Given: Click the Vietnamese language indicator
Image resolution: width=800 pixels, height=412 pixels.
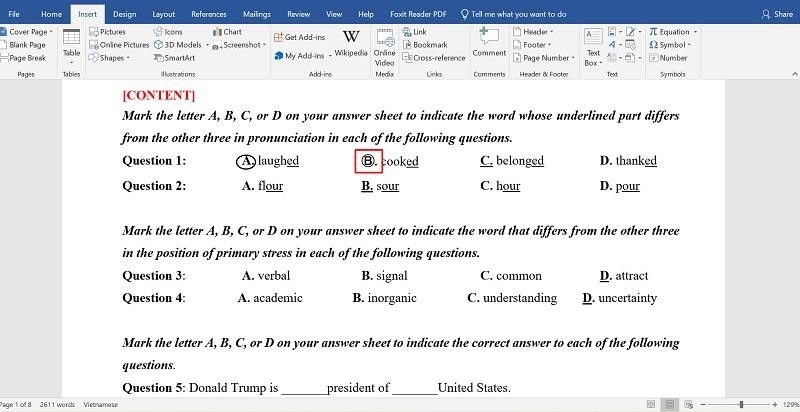Looking at the screenshot, I should (101, 405).
